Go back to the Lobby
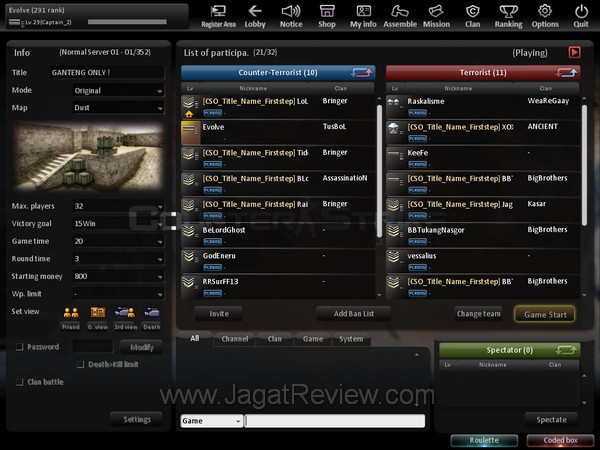The image size is (600, 450). click(255, 16)
